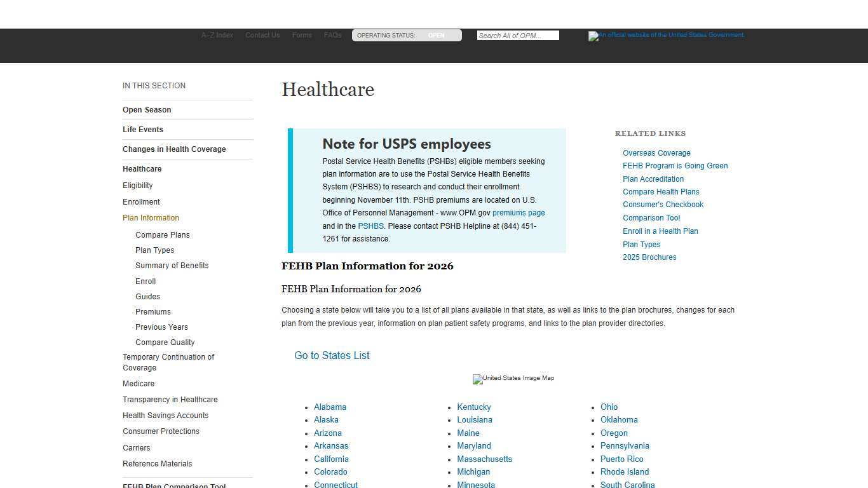Click the United States image map
868x488 pixels.
(513, 379)
